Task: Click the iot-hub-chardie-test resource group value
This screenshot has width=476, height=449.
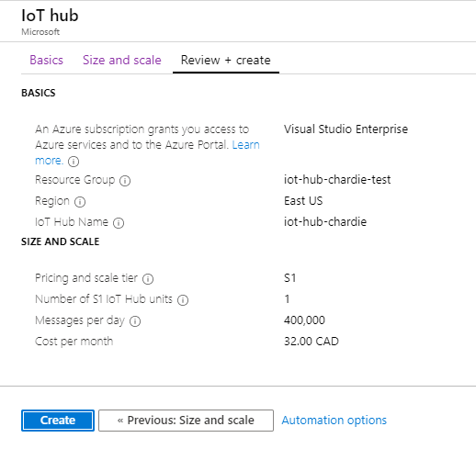Action: pyautogui.click(x=337, y=180)
